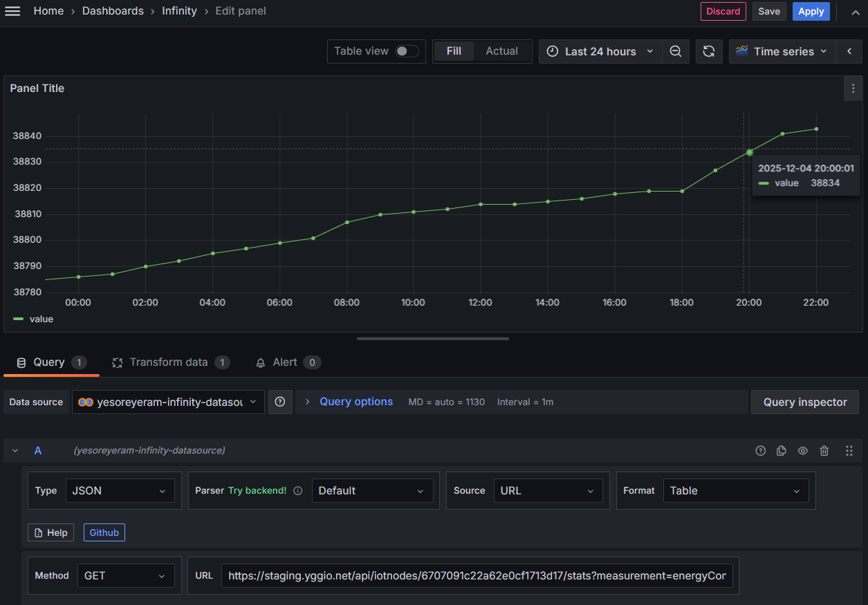Switch to the Alert tab

(286, 362)
